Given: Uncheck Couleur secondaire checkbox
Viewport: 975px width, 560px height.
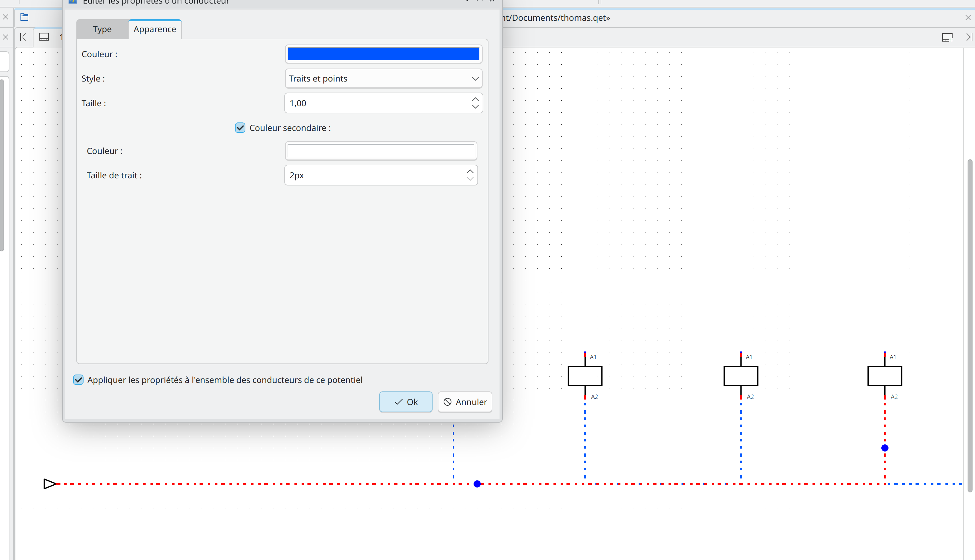Looking at the screenshot, I should [x=240, y=128].
